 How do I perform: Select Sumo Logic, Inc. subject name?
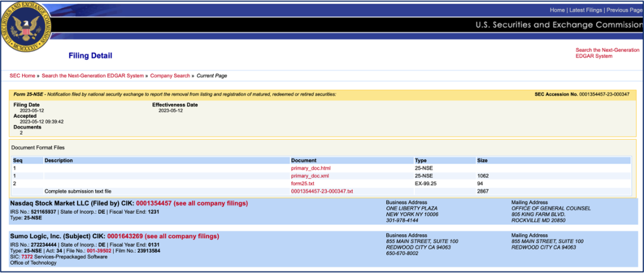coord(36,237)
